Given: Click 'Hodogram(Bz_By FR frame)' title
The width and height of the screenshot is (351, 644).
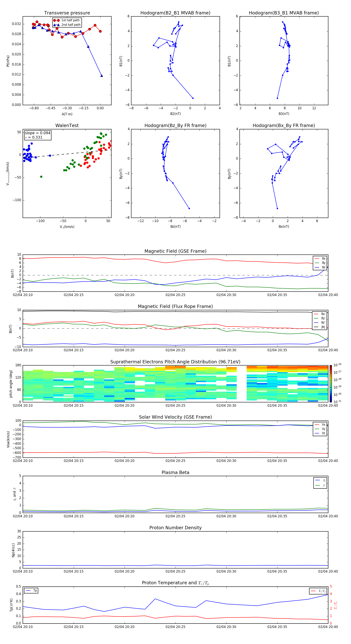Looking at the screenshot, I should pos(175,125).
